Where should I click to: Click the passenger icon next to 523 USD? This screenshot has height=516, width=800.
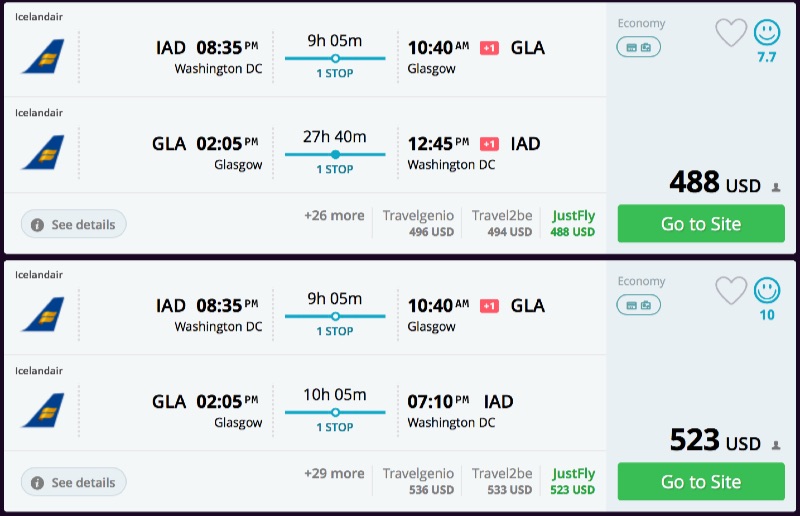[775, 445]
